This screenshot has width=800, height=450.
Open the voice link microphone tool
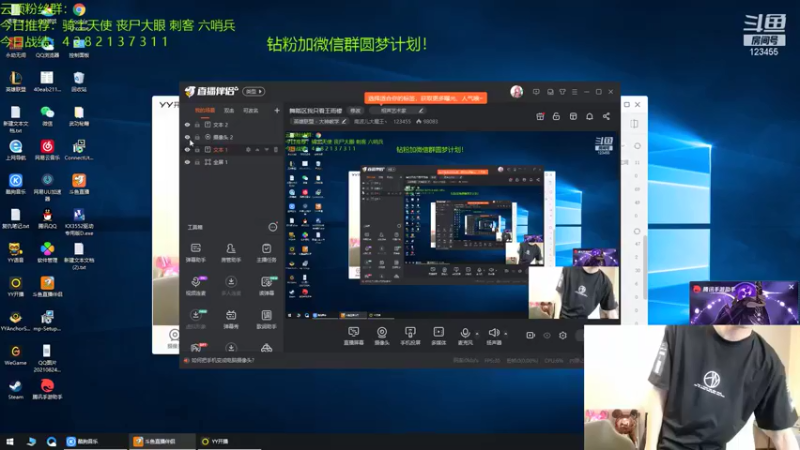click(x=195, y=286)
